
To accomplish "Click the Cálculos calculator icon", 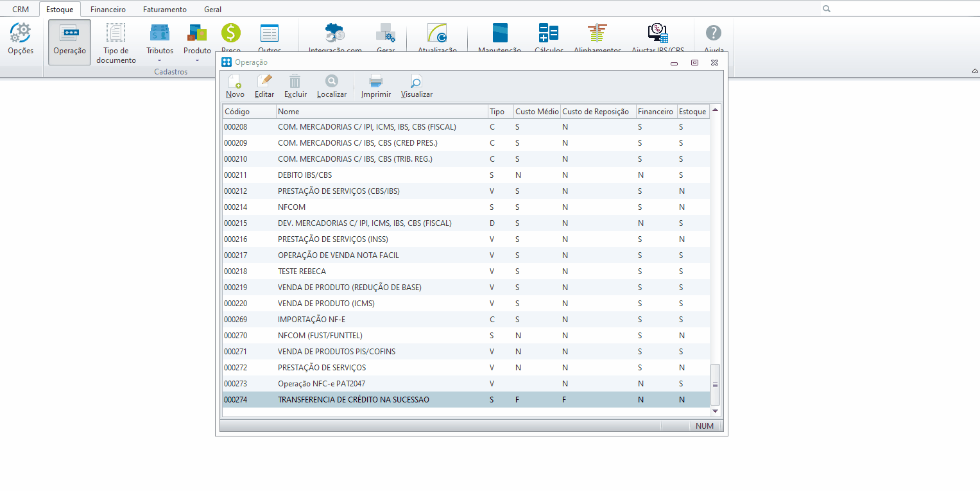I will (549, 33).
